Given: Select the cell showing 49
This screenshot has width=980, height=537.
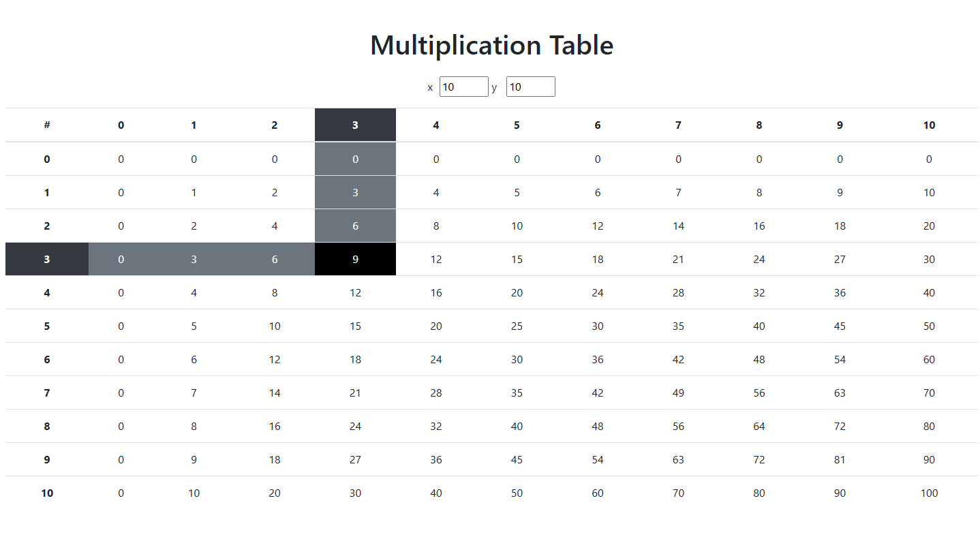Looking at the screenshot, I should click(678, 393).
